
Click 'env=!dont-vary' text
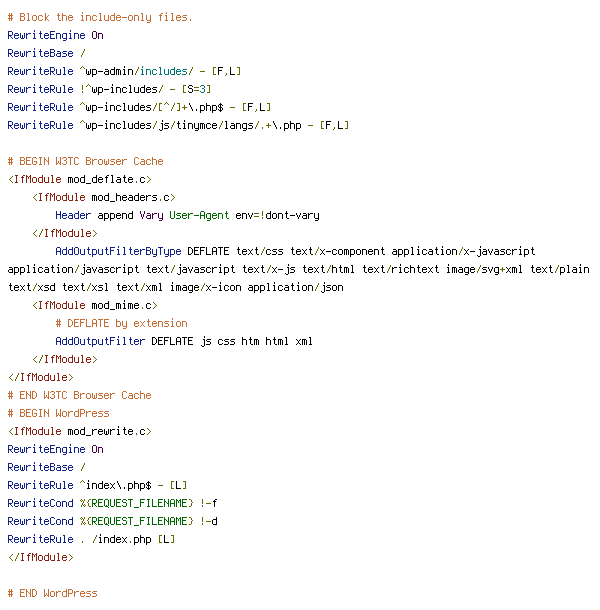coord(277,216)
